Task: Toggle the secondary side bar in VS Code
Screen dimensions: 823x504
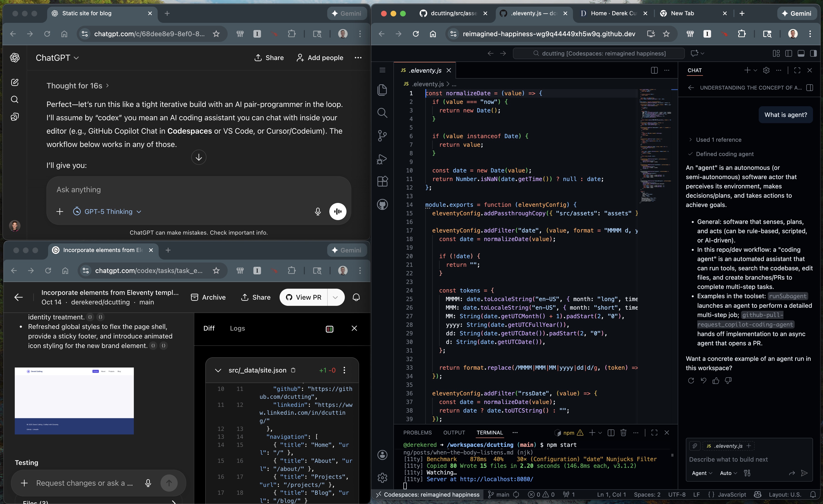Action: pyautogui.click(x=814, y=53)
